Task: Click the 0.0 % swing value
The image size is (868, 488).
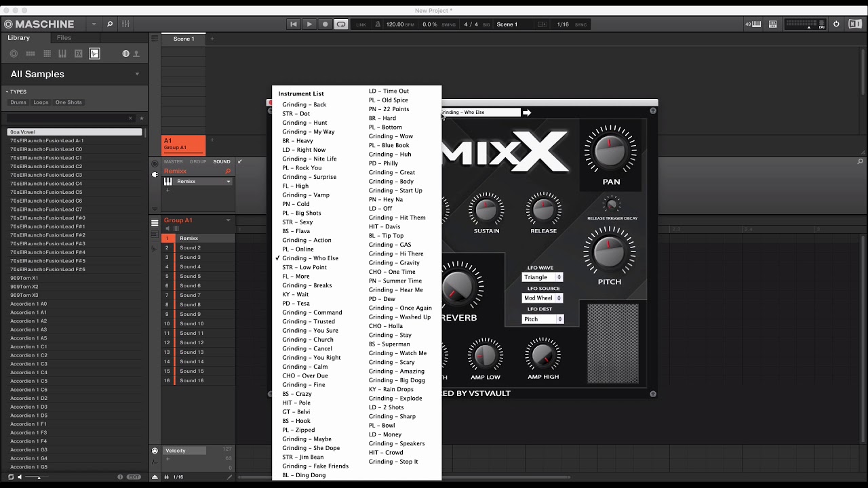Action: click(430, 24)
